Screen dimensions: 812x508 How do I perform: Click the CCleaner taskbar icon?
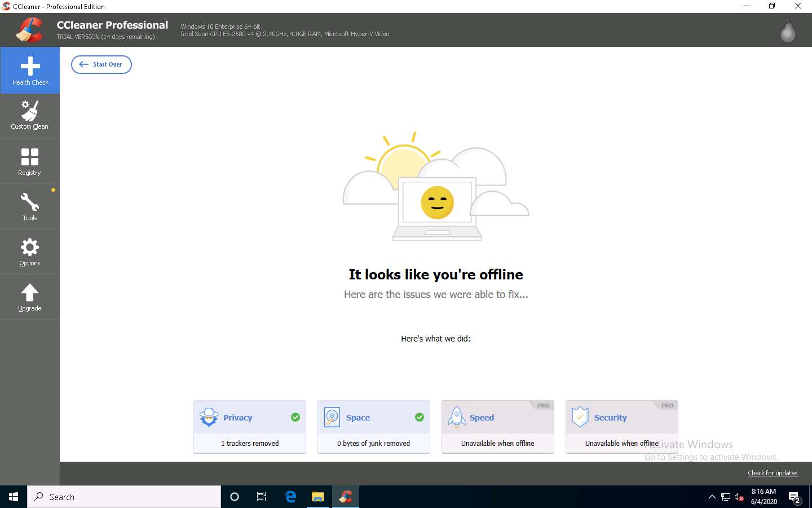pyautogui.click(x=346, y=497)
